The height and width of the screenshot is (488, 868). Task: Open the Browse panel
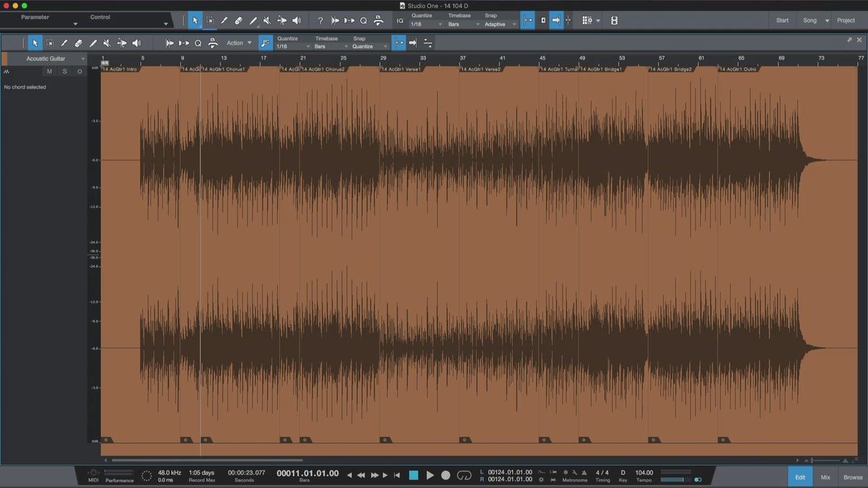tap(853, 477)
